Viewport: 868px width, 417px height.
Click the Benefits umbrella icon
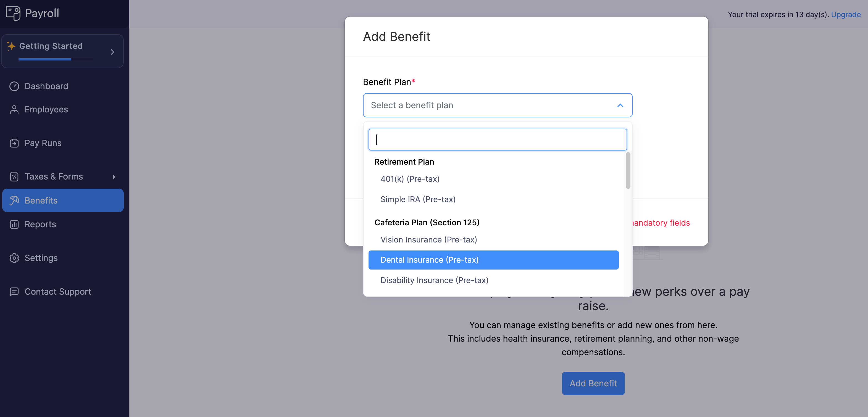14,200
